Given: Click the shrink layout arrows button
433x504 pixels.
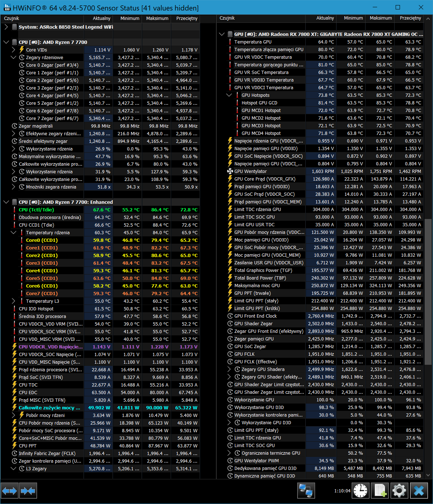Looking at the screenshot, I should (28, 491).
